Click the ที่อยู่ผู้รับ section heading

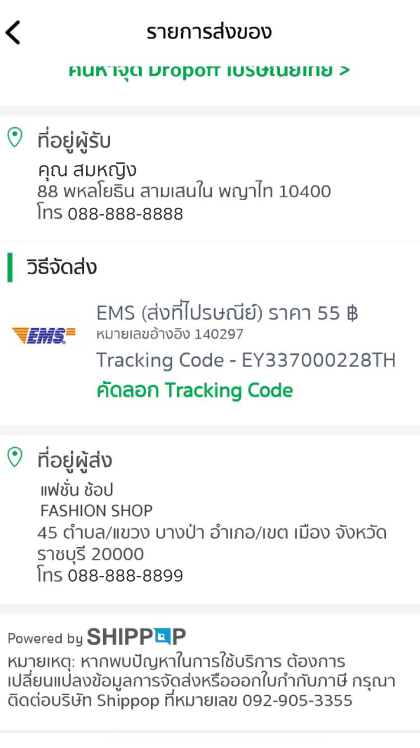click(x=74, y=141)
